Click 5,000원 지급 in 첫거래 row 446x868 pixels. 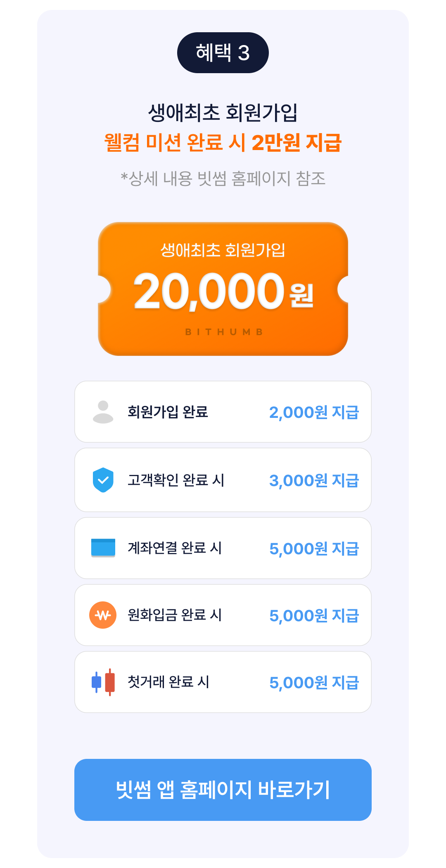314,682
